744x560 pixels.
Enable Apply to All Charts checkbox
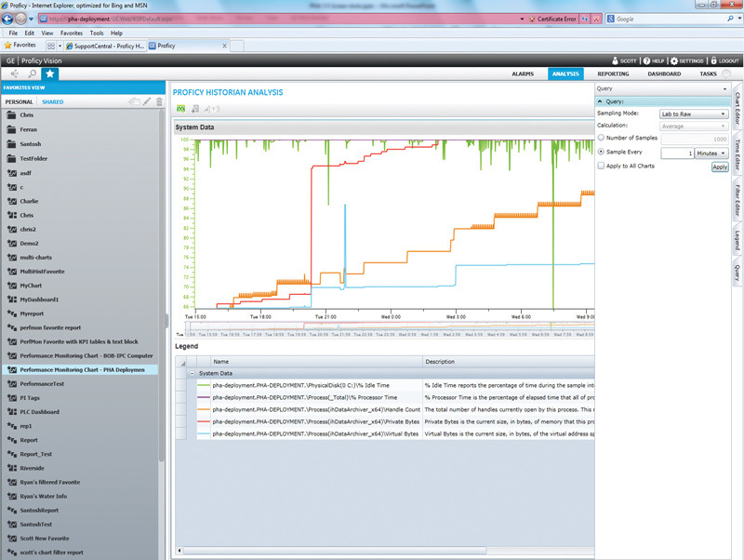[x=602, y=166]
